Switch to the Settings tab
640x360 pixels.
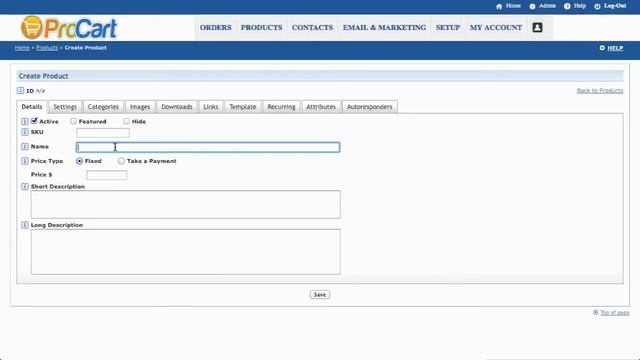click(x=65, y=107)
